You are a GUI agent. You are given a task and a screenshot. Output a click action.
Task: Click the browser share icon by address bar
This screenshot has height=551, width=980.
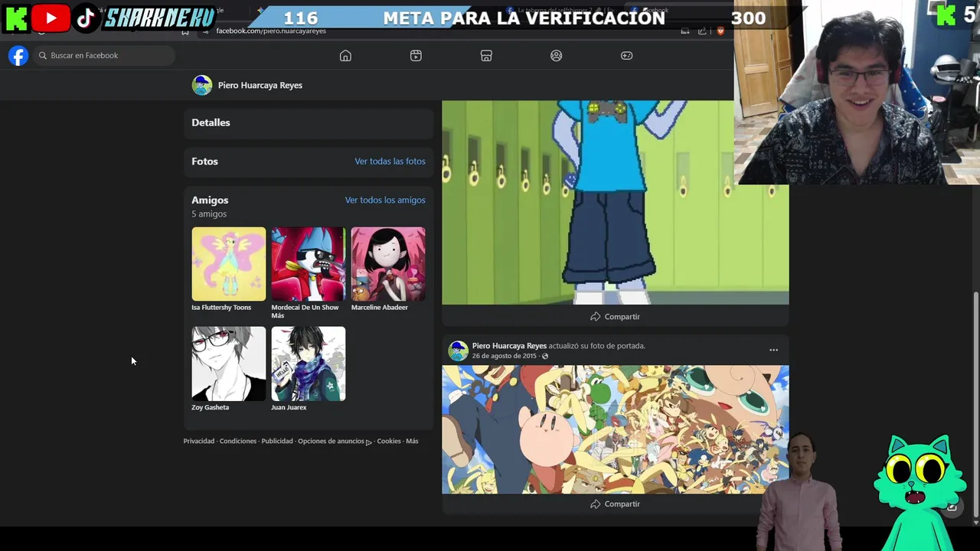(702, 31)
